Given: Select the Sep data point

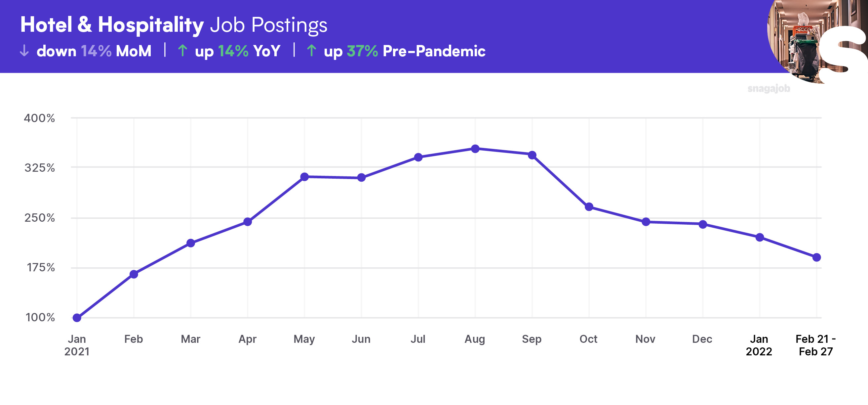Looking at the screenshot, I should [x=532, y=155].
